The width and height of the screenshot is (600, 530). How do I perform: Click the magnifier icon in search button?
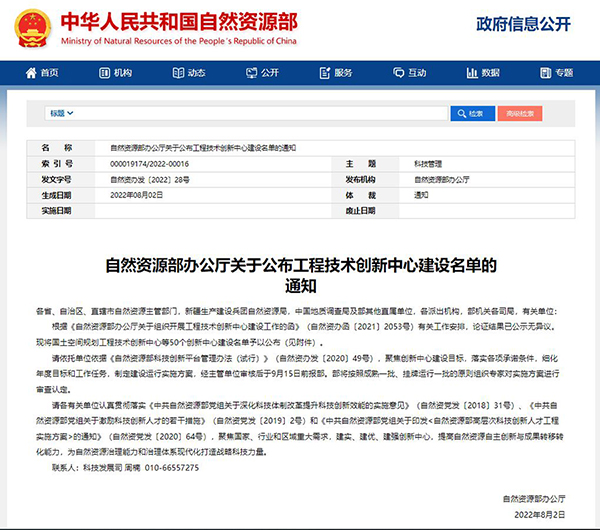click(x=462, y=114)
